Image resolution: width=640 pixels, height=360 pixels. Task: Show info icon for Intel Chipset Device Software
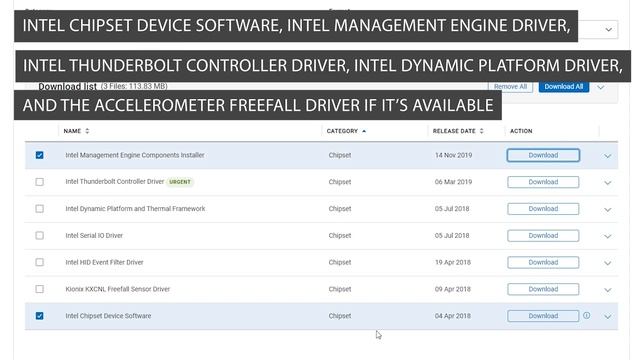click(587, 316)
